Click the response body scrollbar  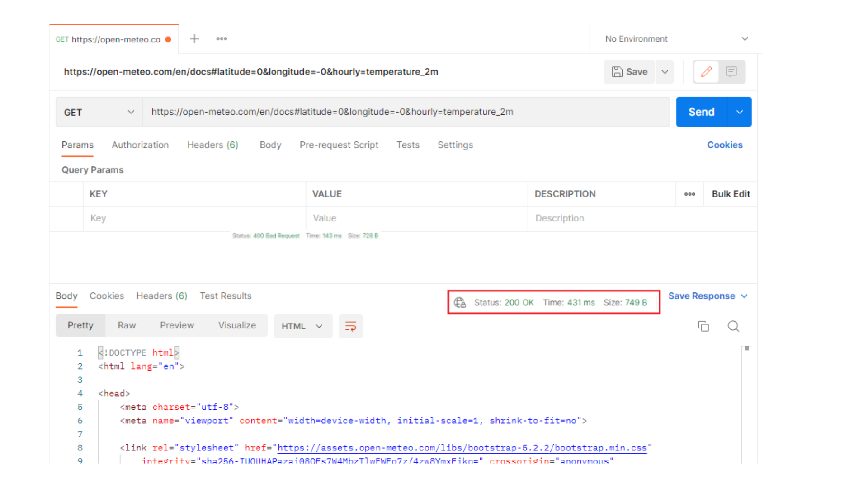747,348
